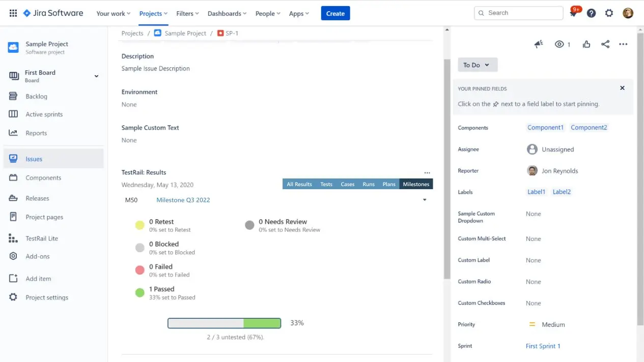Switch to All Results tab
The width and height of the screenshot is (644, 362).
(x=299, y=184)
